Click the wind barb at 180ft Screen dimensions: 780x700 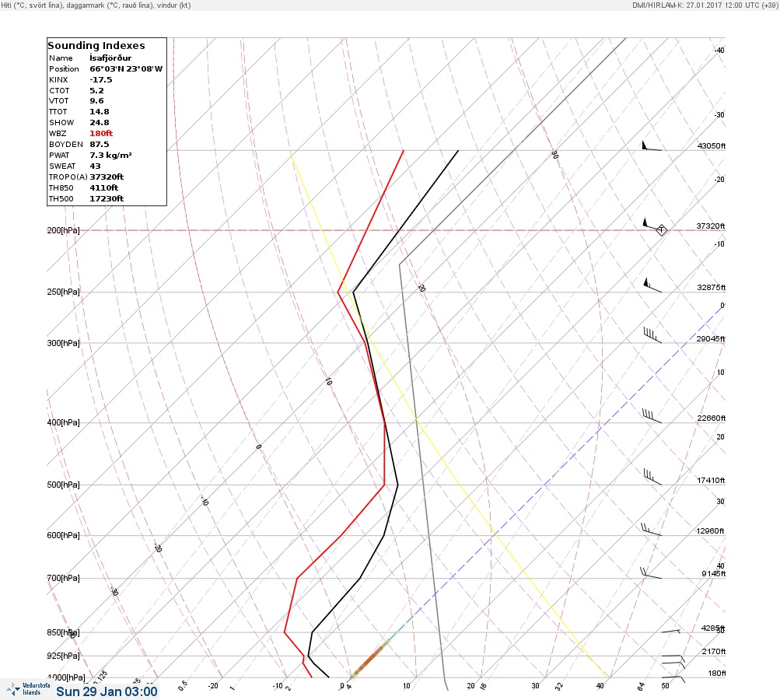[673, 678]
